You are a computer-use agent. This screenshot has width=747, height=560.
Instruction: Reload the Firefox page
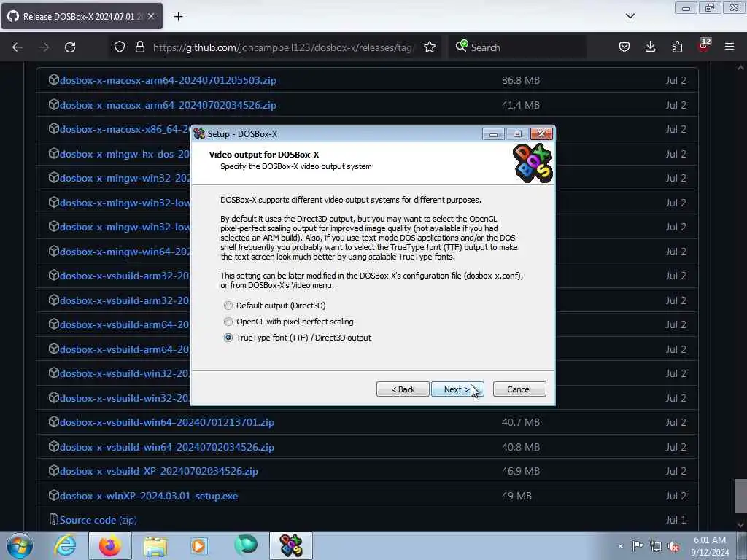coord(70,47)
